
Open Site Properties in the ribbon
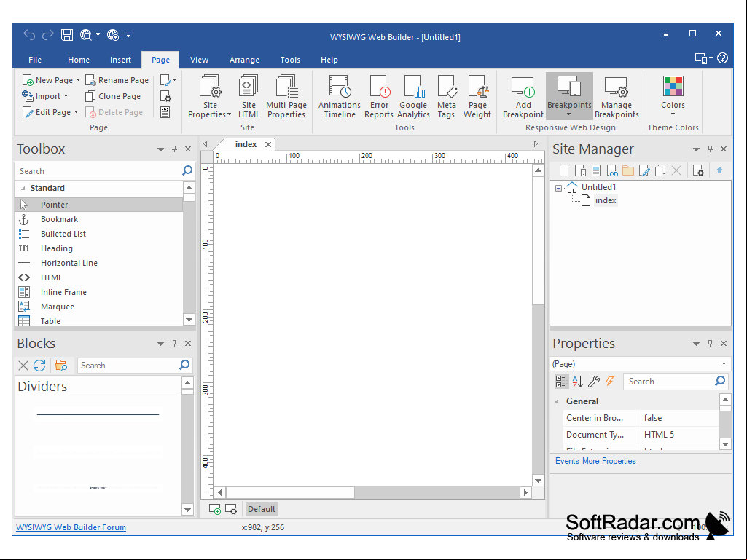click(x=210, y=96)
